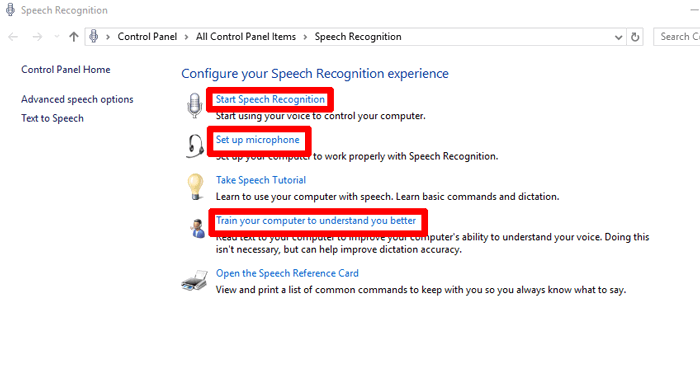Go up one folder level with the up arrow

click(x=74, y=37)
